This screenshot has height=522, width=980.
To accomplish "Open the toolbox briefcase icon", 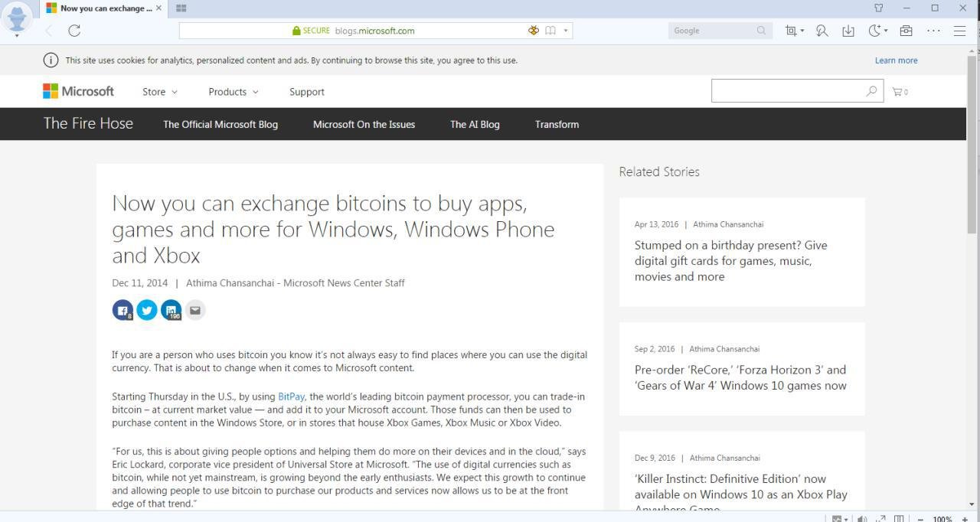I will coord(906,31).
